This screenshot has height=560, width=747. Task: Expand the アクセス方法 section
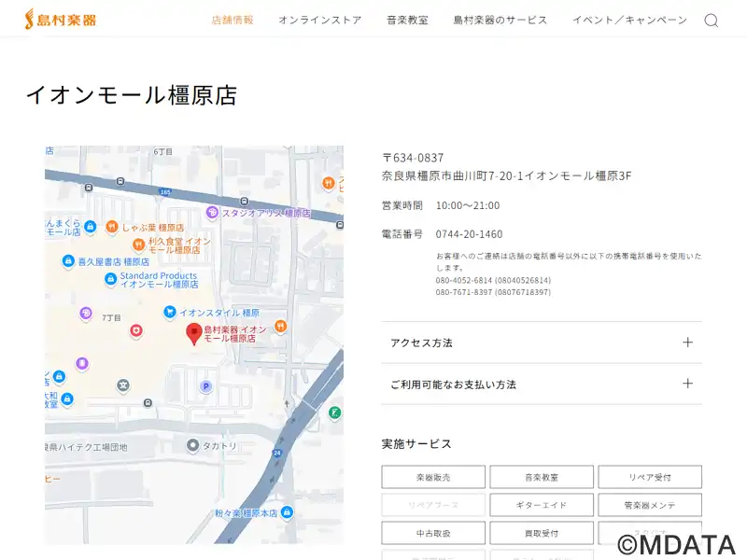pos(542,343)
